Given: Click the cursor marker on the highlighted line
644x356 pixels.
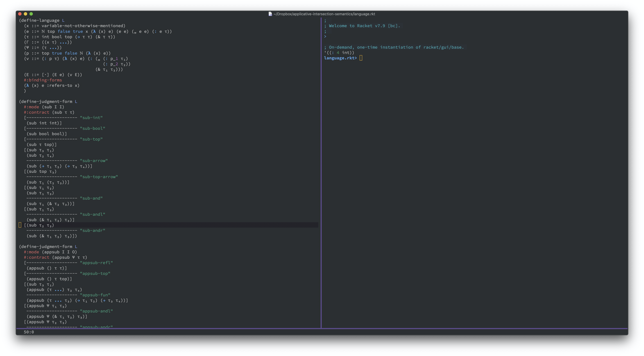Looking at the screenshot, I should 20,225.
